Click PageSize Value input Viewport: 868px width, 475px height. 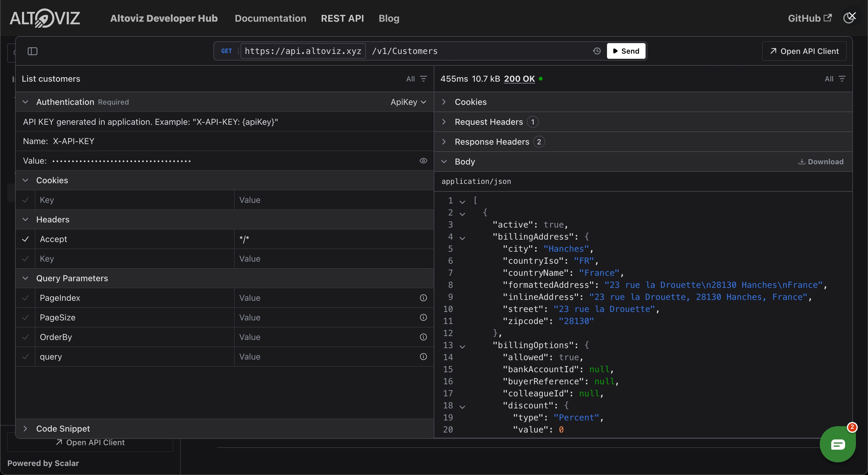[326, 317]
